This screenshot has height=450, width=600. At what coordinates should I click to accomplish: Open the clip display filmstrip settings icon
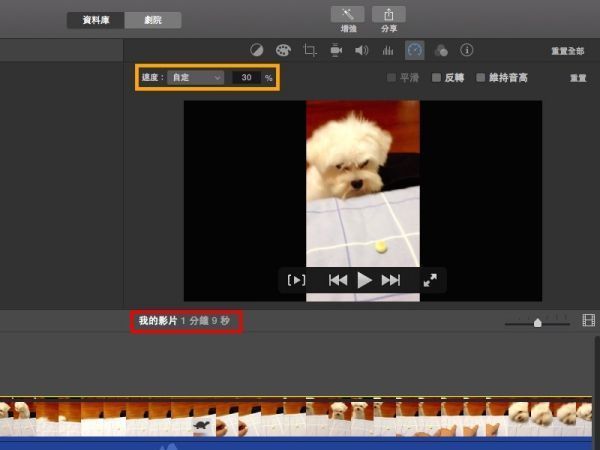(589, 320)
